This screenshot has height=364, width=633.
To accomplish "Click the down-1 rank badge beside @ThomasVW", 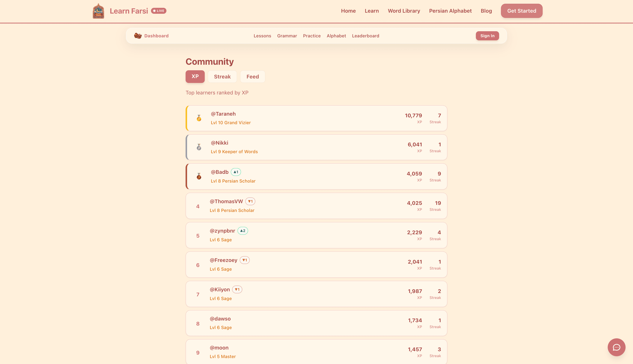I will click(250, 201).
